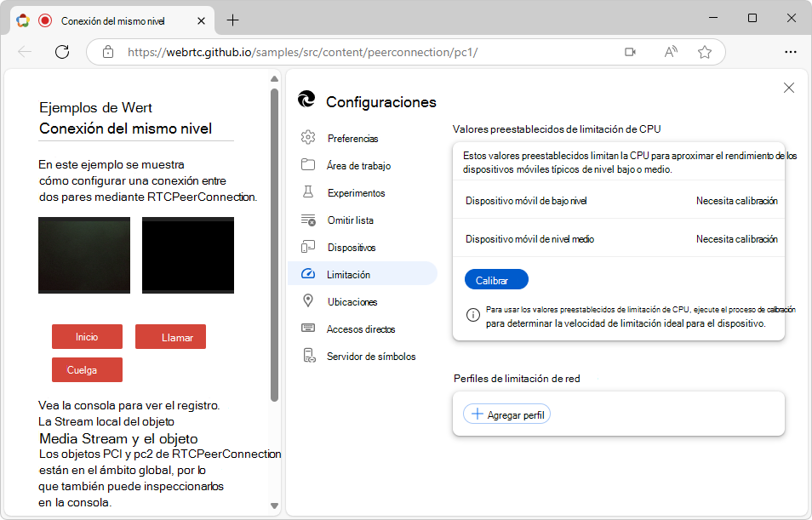812x520 pixels.
Task: Open the Preferencias settings section
Action: click(x=351, y=138)
